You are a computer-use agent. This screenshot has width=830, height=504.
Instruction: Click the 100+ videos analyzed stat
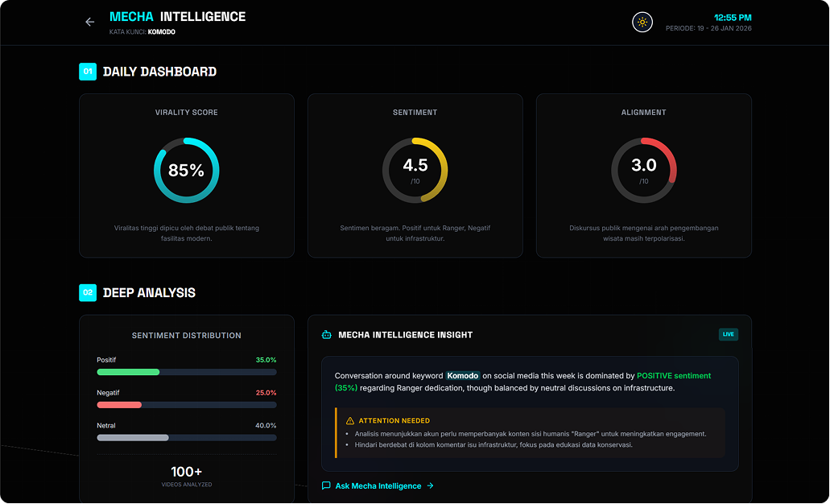186,473
